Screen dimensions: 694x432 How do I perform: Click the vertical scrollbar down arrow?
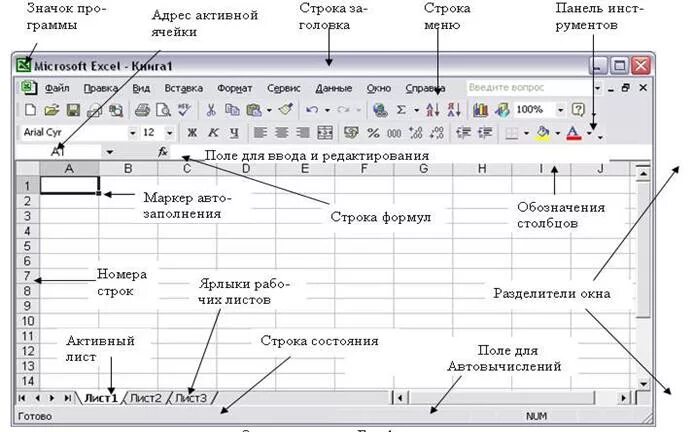click(643, 384)
